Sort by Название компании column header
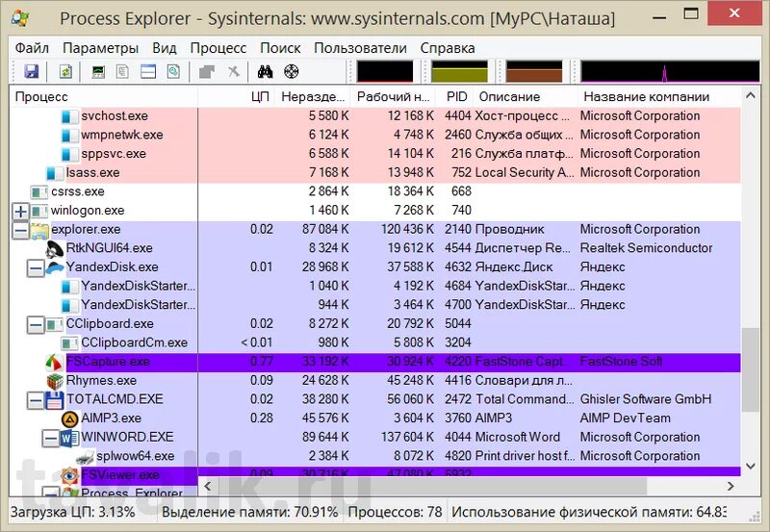Image resolution: width=770 pixels, height=532 pixels. 659,96
